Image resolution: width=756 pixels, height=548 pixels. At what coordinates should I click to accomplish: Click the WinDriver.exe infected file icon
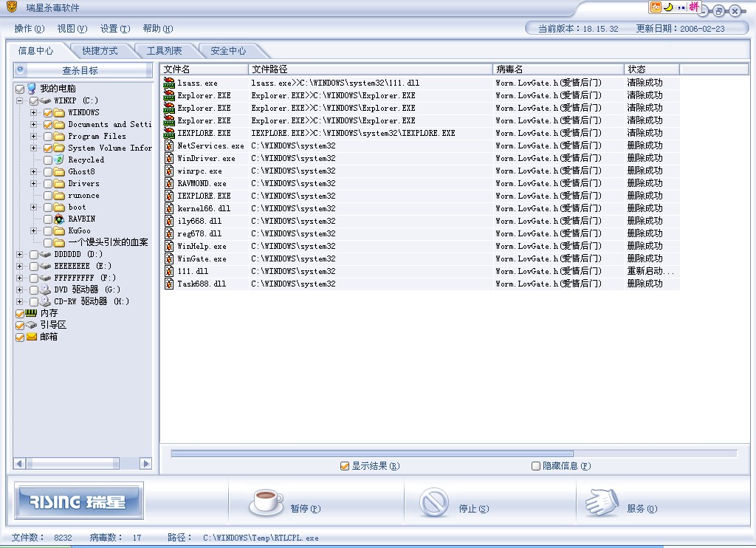[169, 158]
